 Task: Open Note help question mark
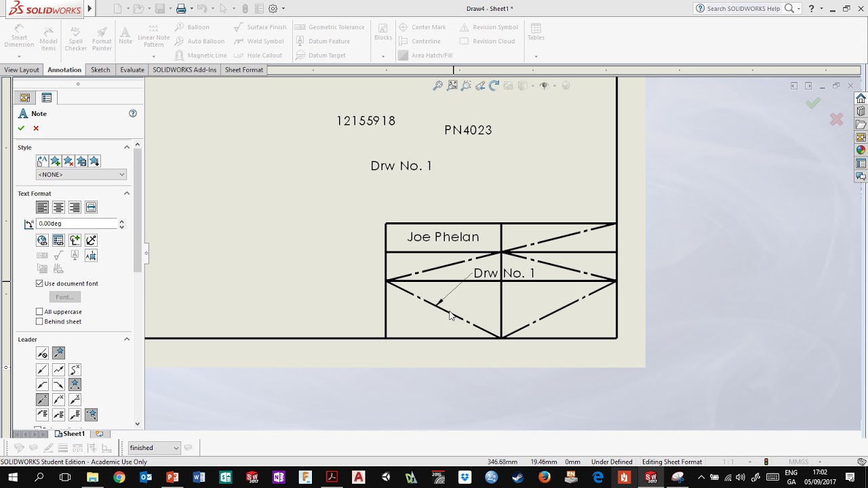pos(133,113)
